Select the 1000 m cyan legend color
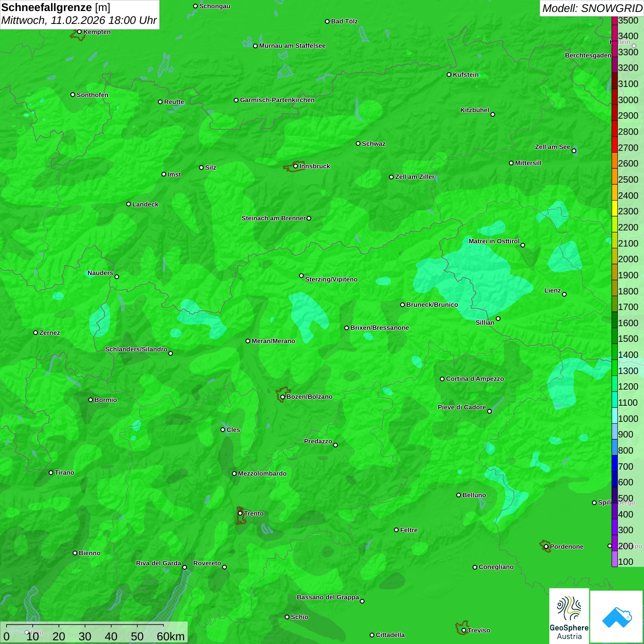 coord(615,415)
